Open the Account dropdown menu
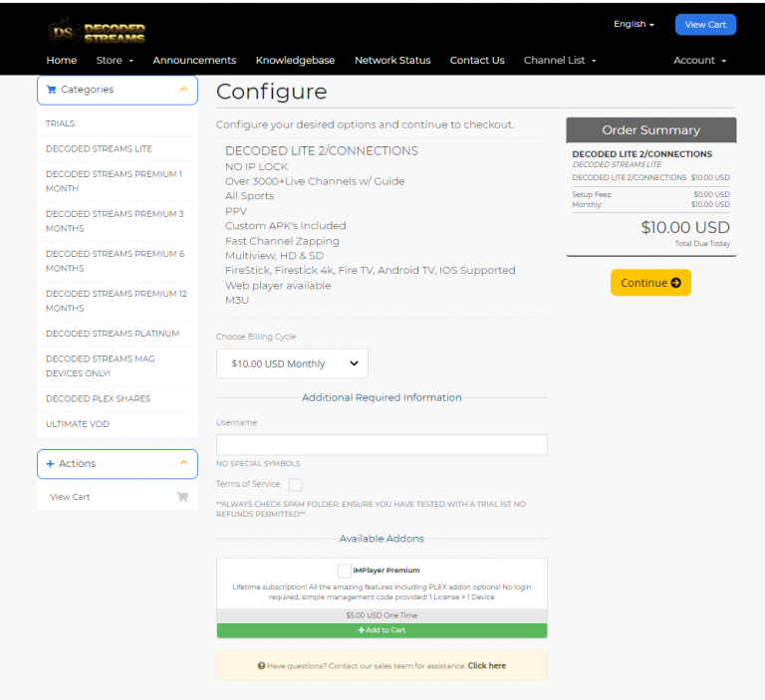The width and height of the screenshot is (765, 700). tap(699, 61)
